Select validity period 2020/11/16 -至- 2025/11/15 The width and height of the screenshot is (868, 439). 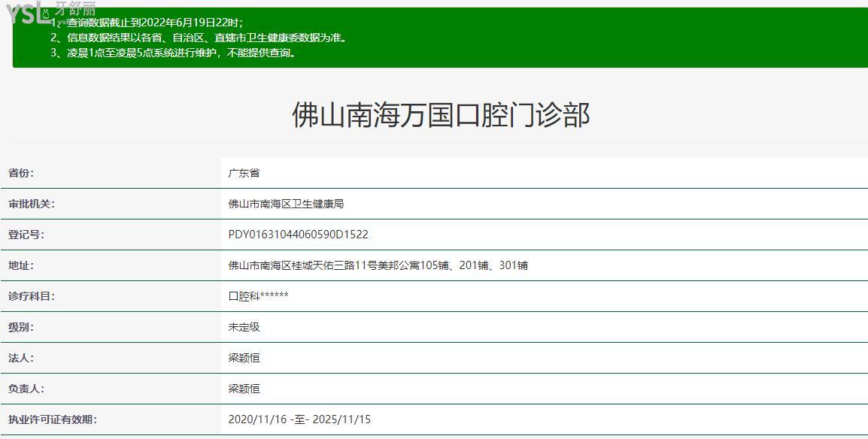(299, 419)
